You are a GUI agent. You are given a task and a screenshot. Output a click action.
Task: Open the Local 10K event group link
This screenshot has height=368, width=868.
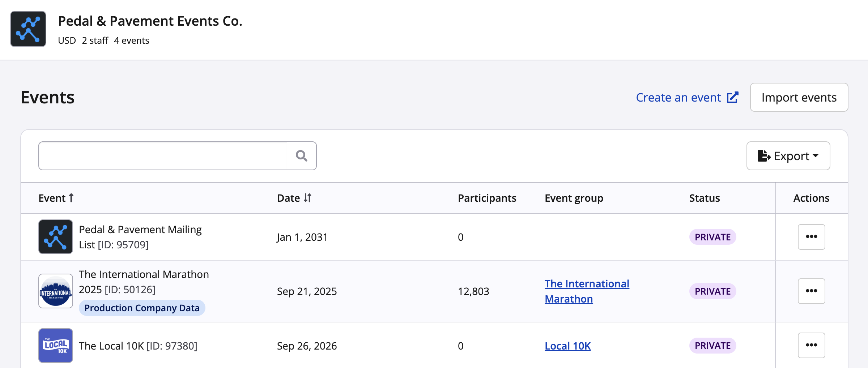(567, 346)
